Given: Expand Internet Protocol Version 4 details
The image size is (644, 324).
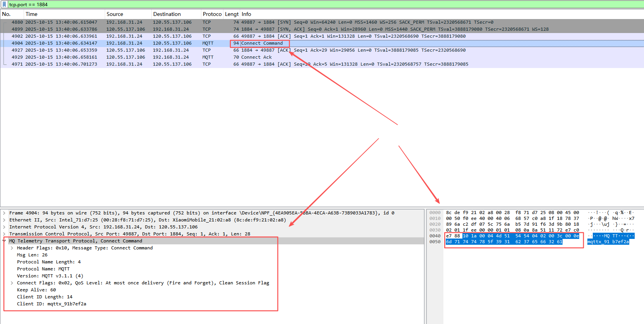Looking at the screenshot, I should pyautogui.click(x=4, y=227).
